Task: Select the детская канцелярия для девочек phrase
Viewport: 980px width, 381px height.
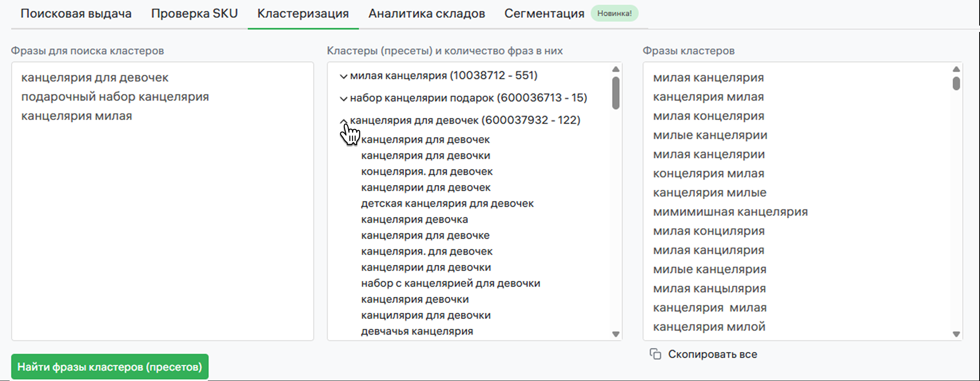Action: tap(447, 203)
